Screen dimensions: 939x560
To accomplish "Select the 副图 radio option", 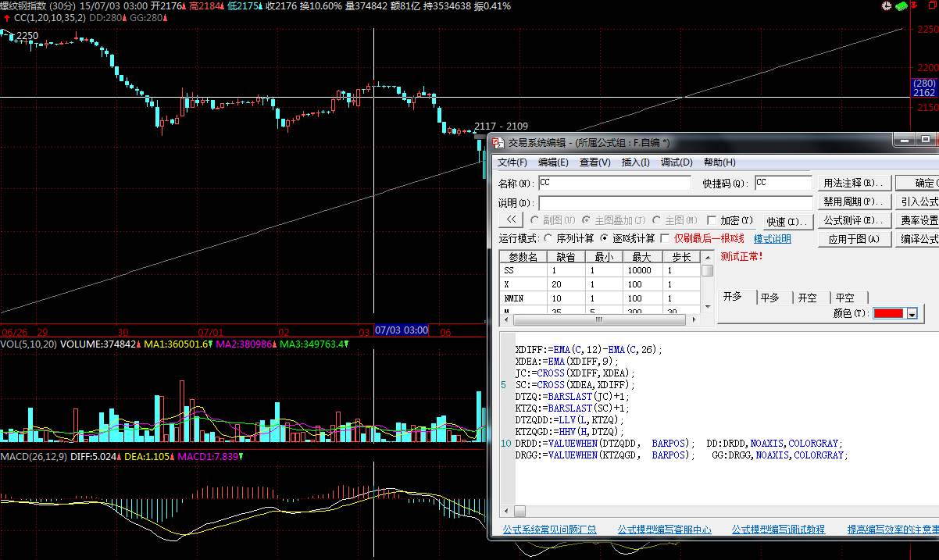I will tap(535, 221).
